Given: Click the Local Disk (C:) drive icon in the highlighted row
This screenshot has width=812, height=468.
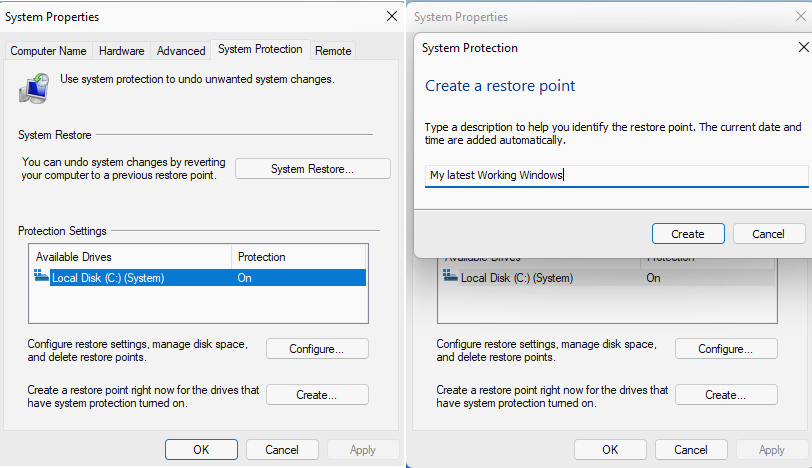Looking at the screenshot, I should pyautogui.click(x=42, y=278).
